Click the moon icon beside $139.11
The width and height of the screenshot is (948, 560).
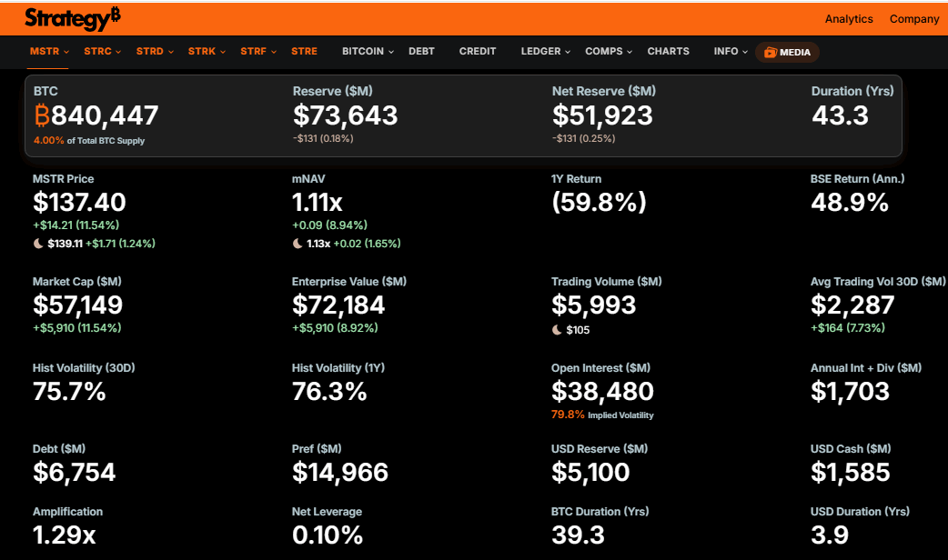click(x=38, y=244)
